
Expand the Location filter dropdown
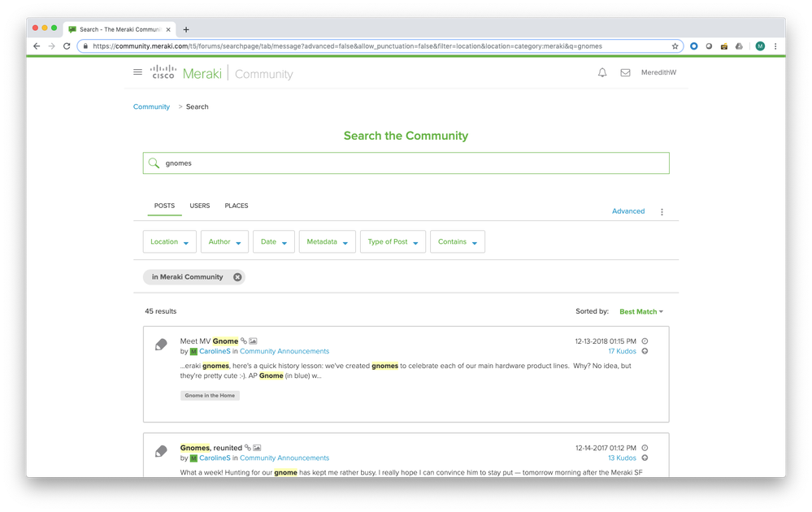coord(170,242)
